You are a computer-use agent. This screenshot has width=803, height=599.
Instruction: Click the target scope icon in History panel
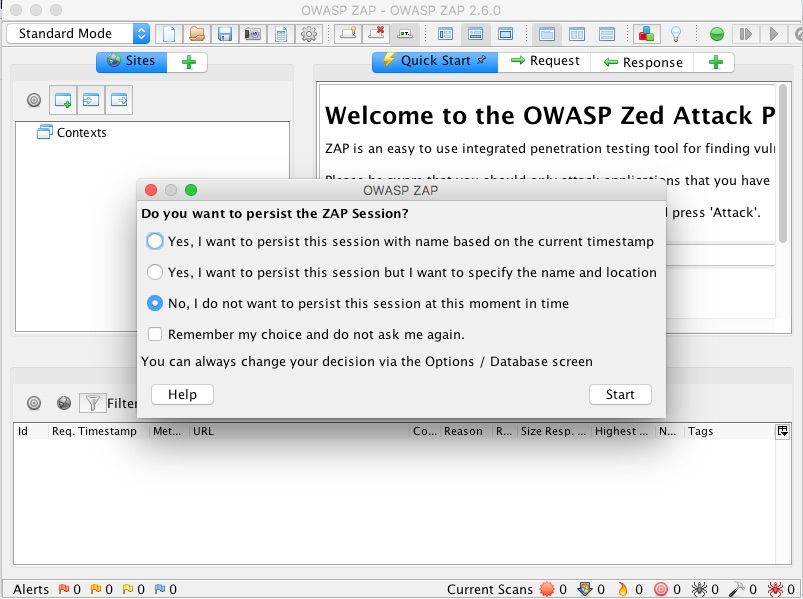pyautogui.click(x=34, y=403)
